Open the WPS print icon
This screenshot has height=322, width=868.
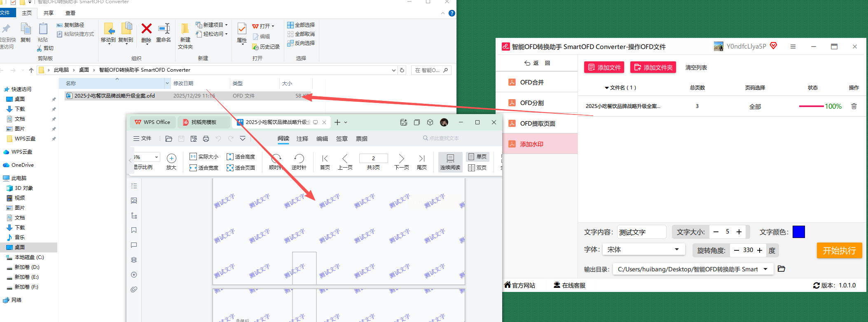(206, 139)
